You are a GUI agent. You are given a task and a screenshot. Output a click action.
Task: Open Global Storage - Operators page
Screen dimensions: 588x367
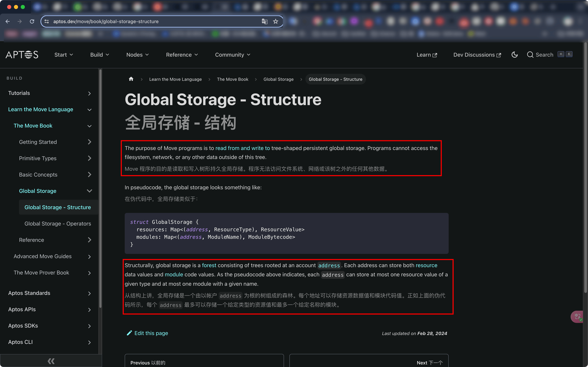tap(58, 223)
